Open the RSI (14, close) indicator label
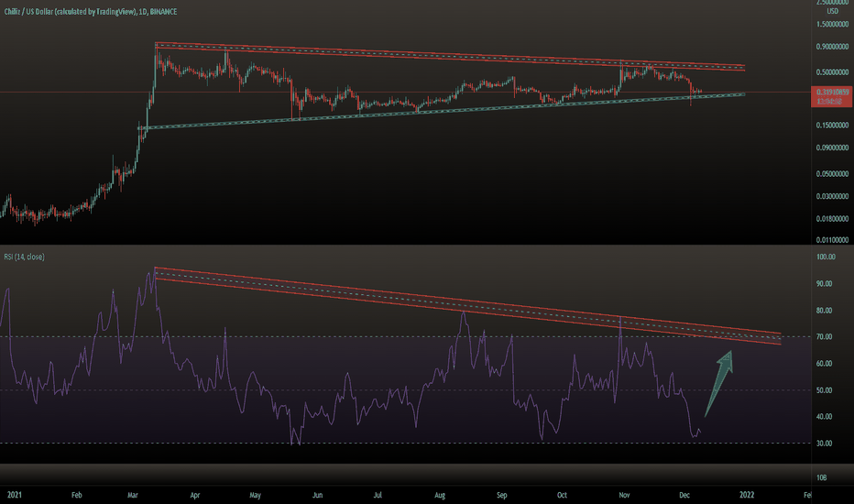 [x=25, y=257]
